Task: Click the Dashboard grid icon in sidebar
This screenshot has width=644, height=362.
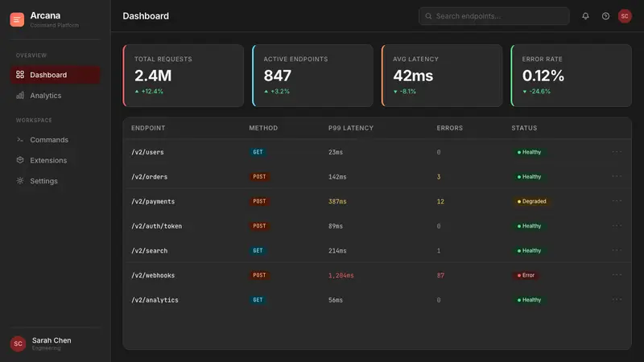Action: [19, 75]
